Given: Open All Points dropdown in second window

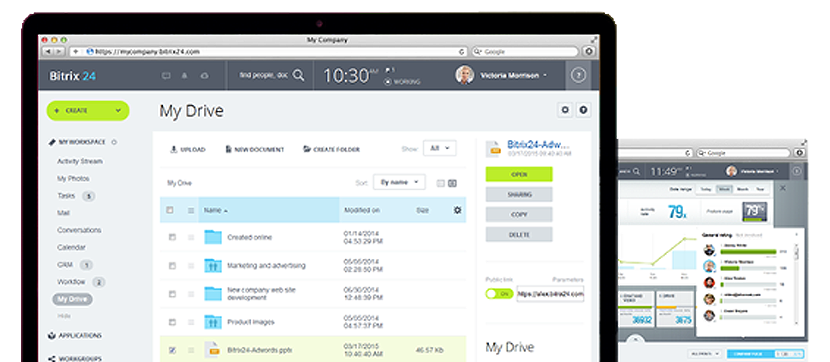Looking at the screenshot, I should tap(705, 353).
